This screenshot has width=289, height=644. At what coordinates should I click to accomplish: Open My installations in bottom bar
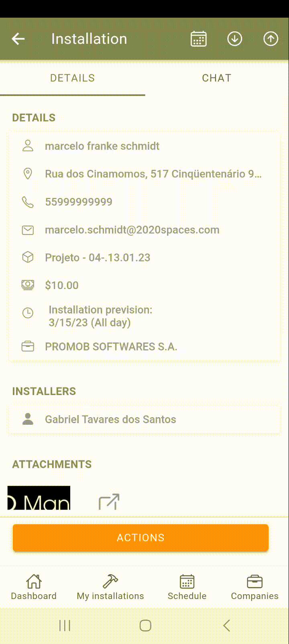(110, 587)
